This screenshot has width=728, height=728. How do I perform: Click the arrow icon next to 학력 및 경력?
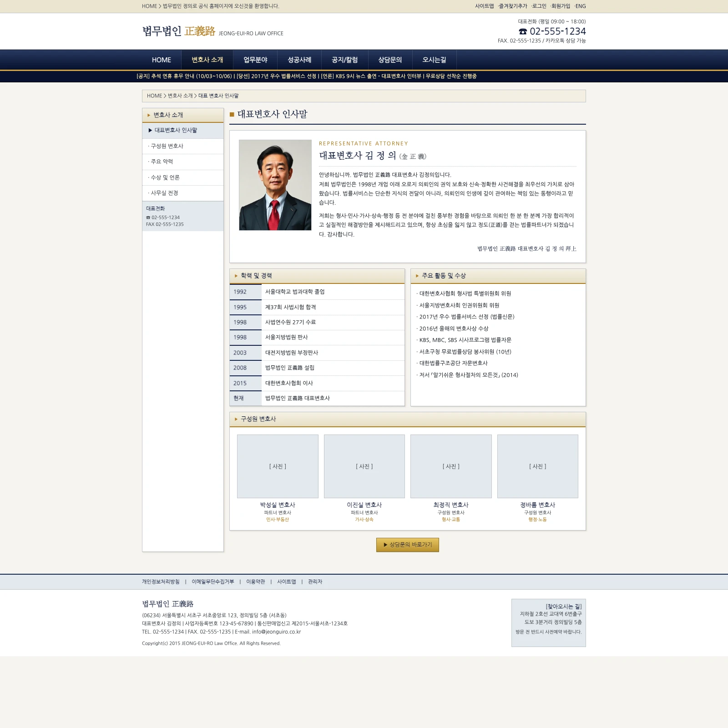(x=236, y=276)
